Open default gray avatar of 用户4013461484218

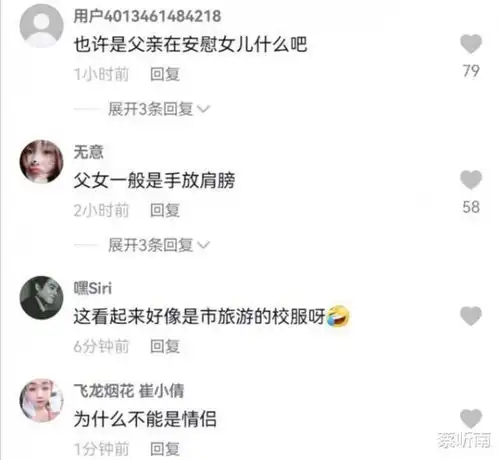click(x=41, y=26)
